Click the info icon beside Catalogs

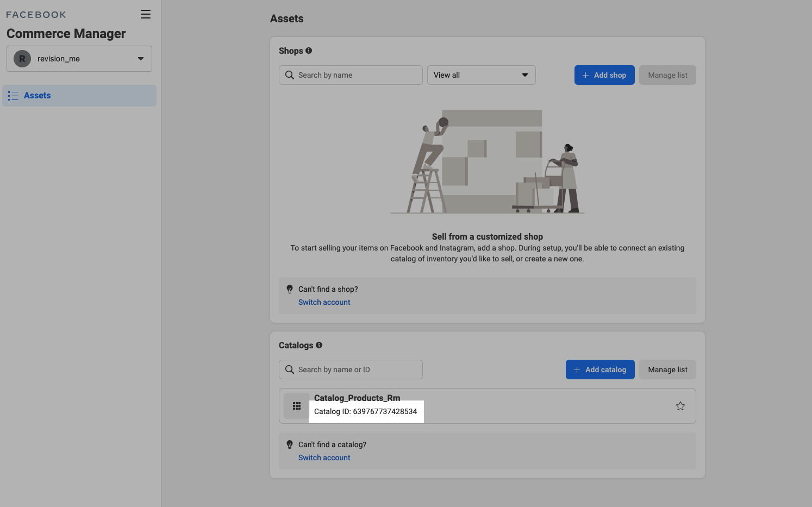tap(319, 345)
